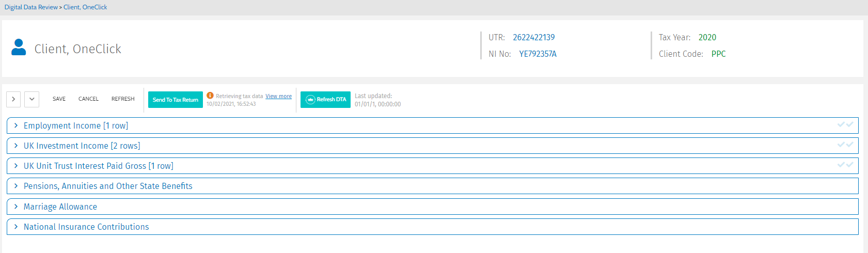Expand the UK Investment Income section chevron
The width and height of the screenshot is (868, 253).
16,146
